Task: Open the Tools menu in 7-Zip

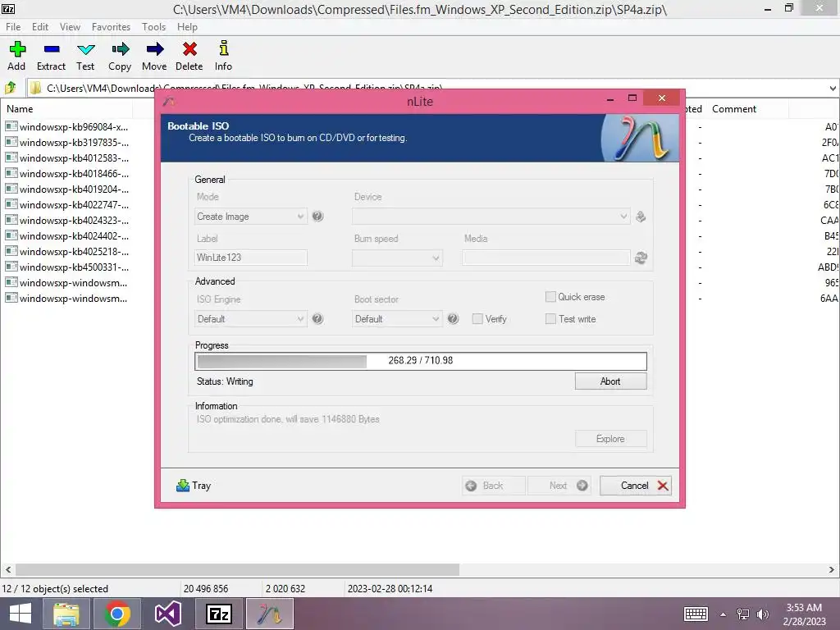Action: pos(153,27)
